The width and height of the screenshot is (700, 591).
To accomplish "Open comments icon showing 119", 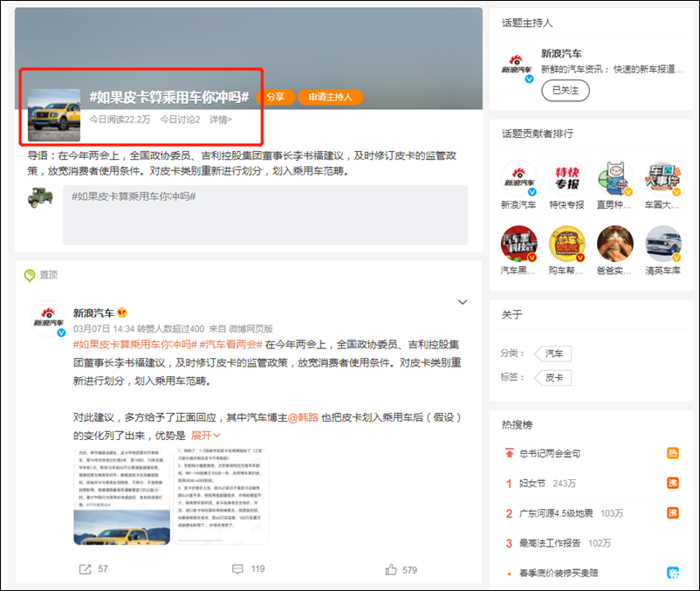I will pyautogui.click(x=237, y=569).
